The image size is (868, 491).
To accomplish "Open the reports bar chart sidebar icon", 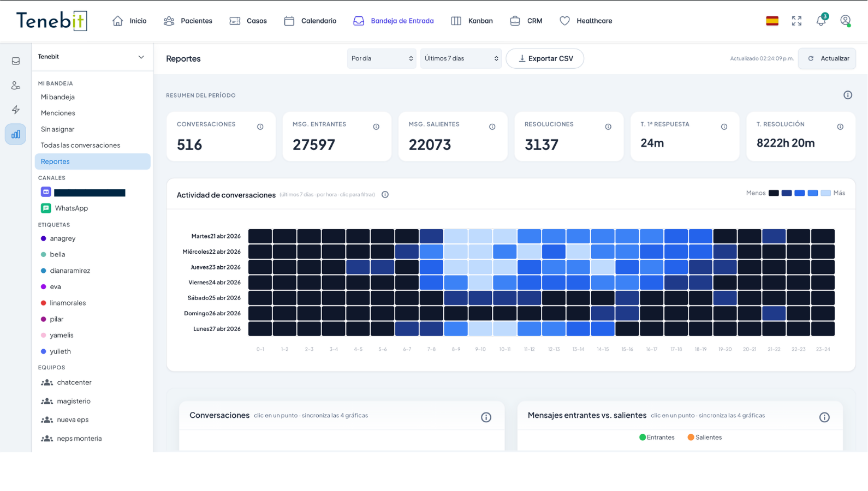I will click(x=16, y=134).
